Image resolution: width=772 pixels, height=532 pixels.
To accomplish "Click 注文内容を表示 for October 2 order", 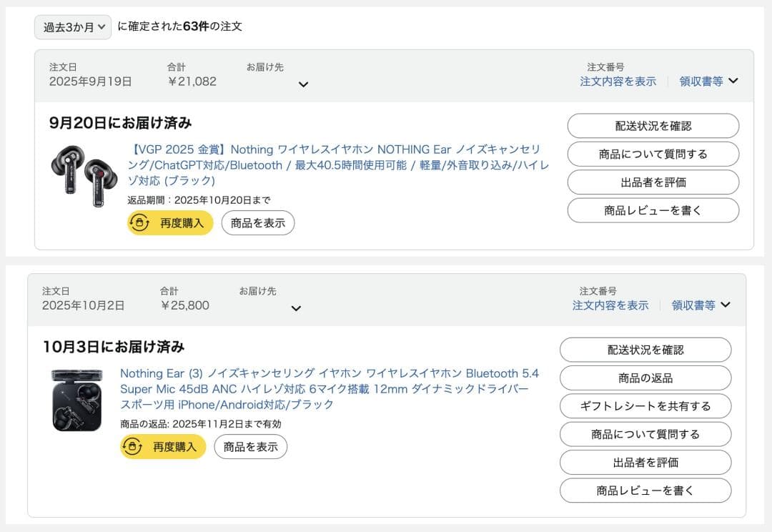I will (610, 305).
